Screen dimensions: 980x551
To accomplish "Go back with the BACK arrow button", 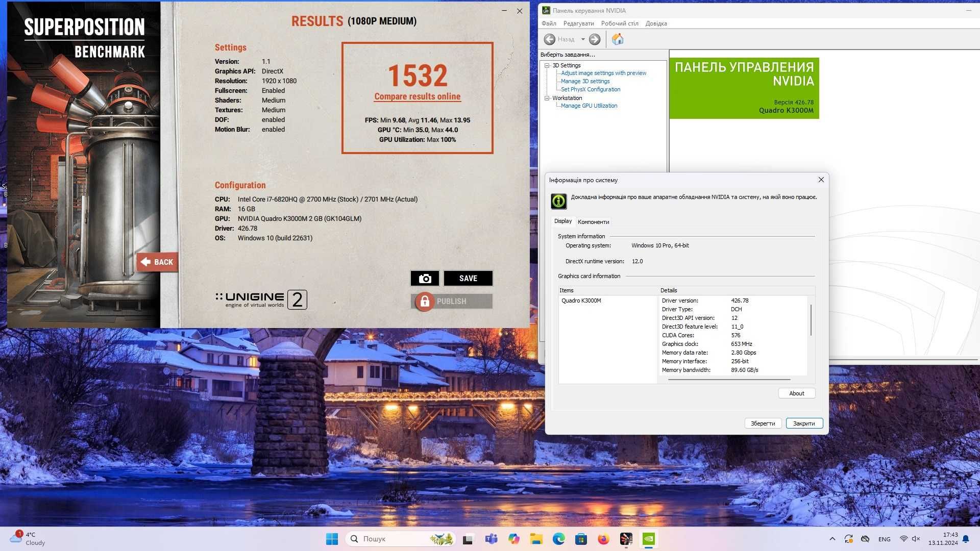I will [x=157, y=262].
